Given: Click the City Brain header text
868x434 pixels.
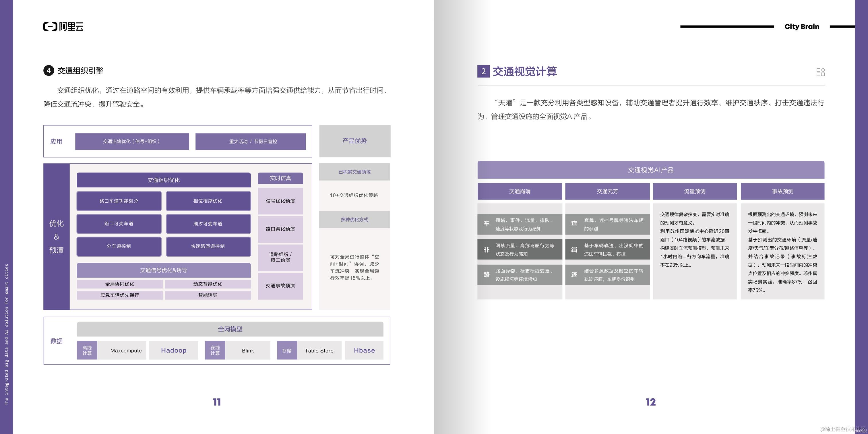Looking at the screenshot, I should click(x=801, y=27).
